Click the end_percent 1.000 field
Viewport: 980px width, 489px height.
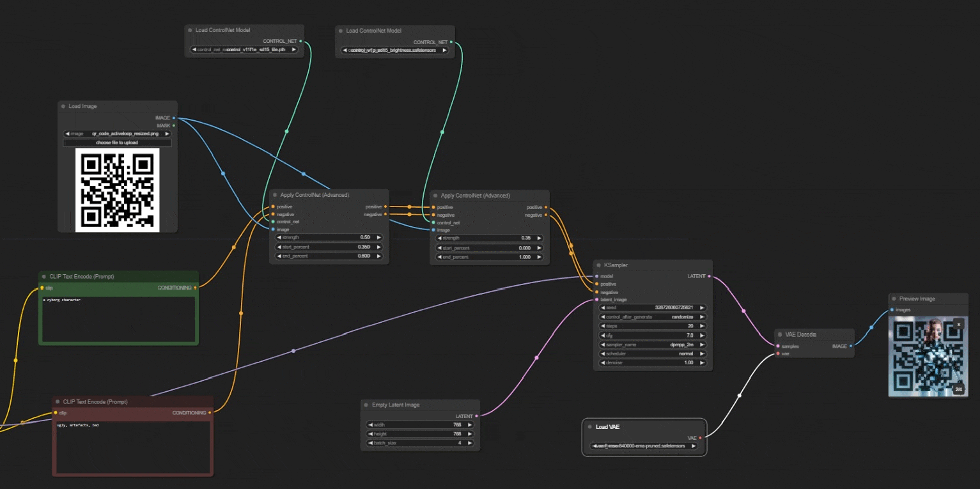[x=490, y=256]
